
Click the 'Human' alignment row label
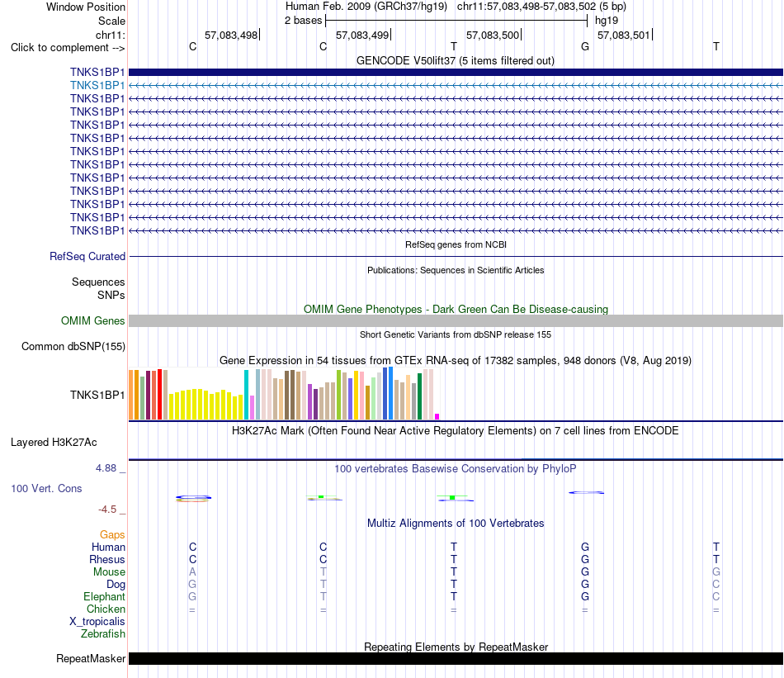pyautogui.click(x=108, y=547)
